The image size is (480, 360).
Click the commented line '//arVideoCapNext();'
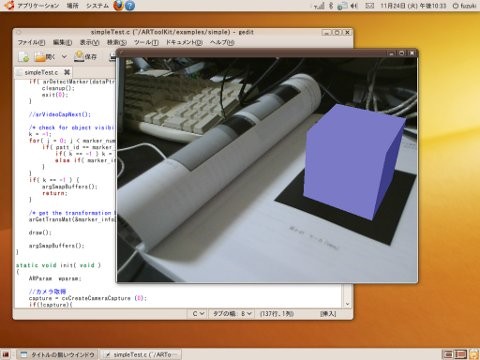pyautogui.click(x=60, y=114)
